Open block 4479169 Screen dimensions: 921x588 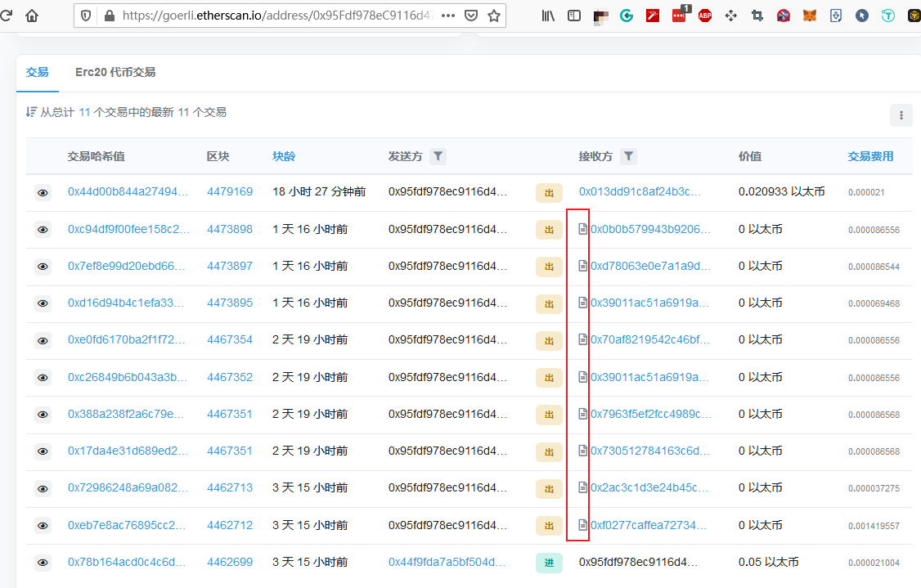231,192
